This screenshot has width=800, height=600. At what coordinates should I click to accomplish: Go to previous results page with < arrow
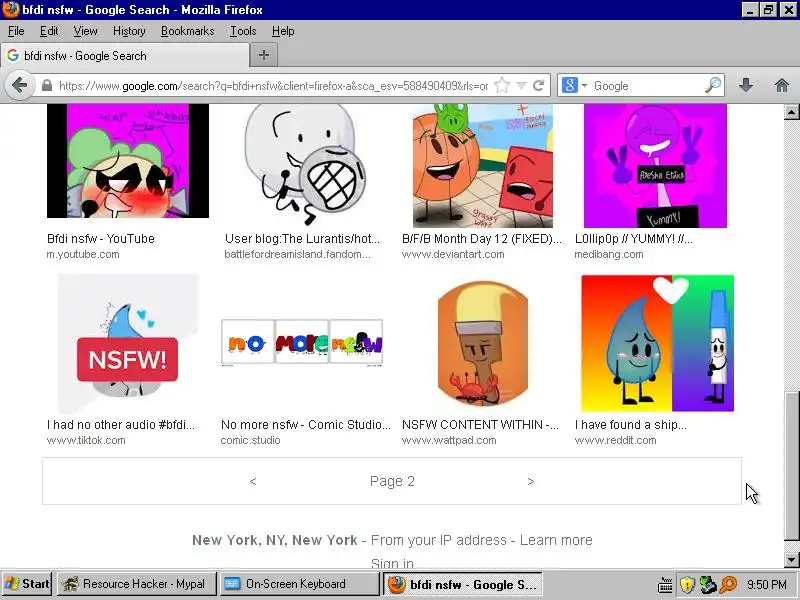pos(253,481)
